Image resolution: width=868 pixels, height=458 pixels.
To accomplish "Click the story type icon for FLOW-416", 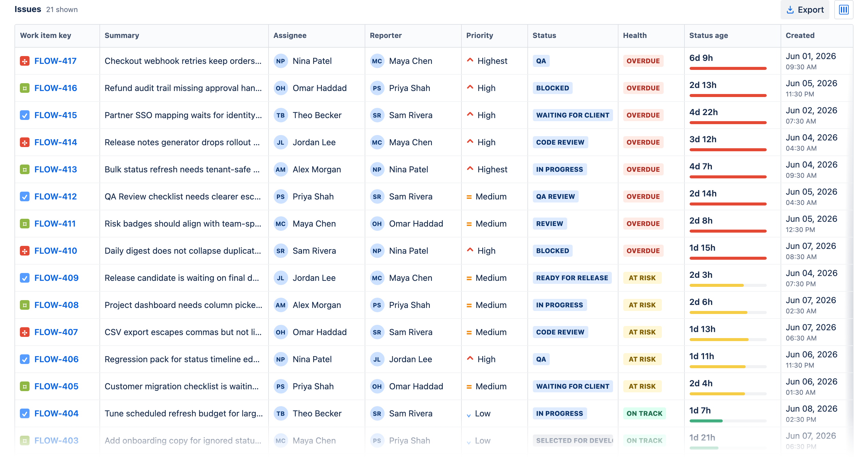I will click(25, 88).
